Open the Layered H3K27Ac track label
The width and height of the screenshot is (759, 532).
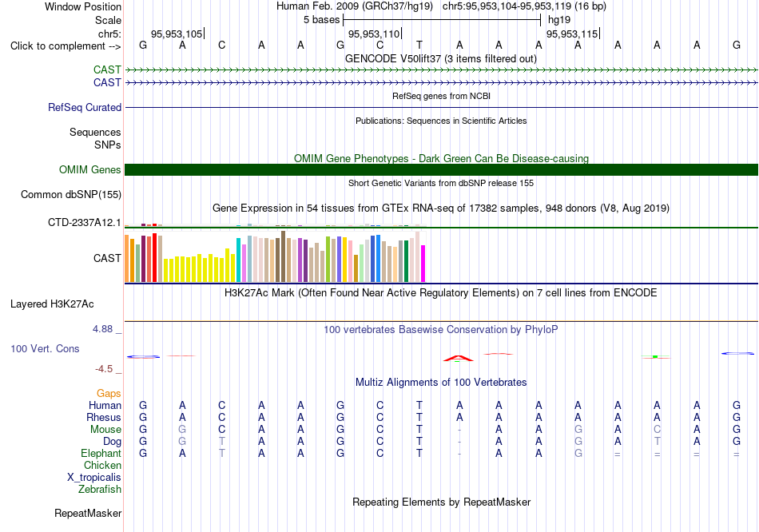(52, 304)
